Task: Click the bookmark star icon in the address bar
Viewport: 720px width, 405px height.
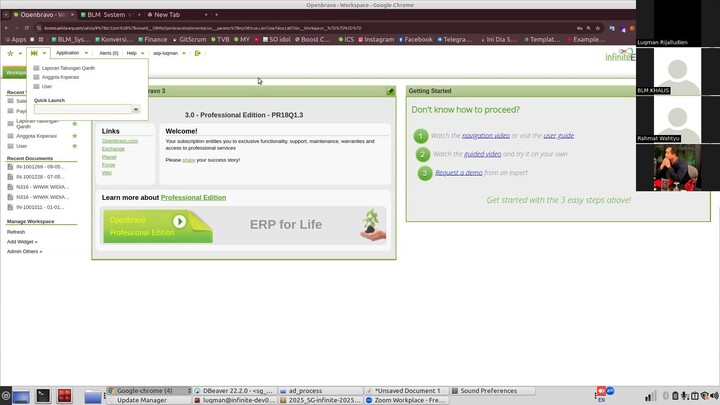Action: tap(597, 28)
